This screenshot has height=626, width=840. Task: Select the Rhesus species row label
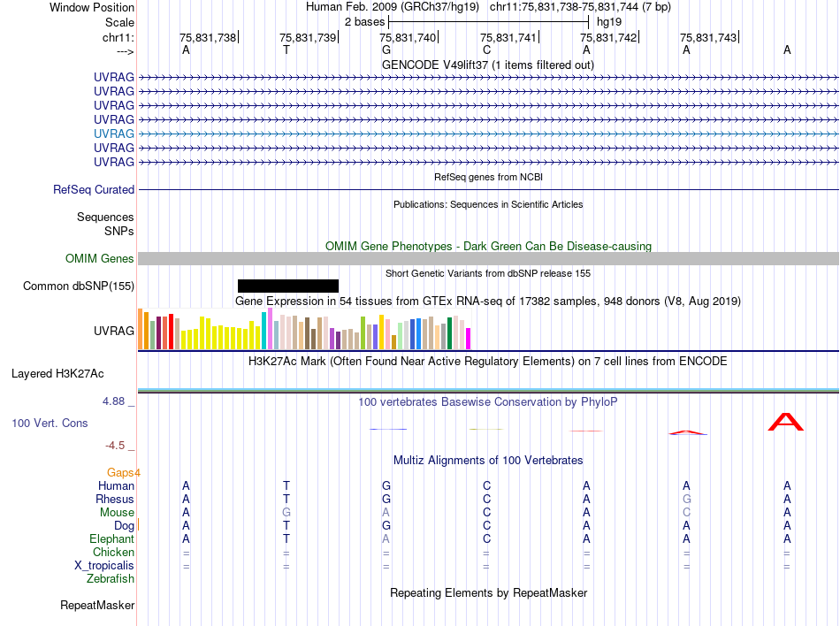pos(115,500)
